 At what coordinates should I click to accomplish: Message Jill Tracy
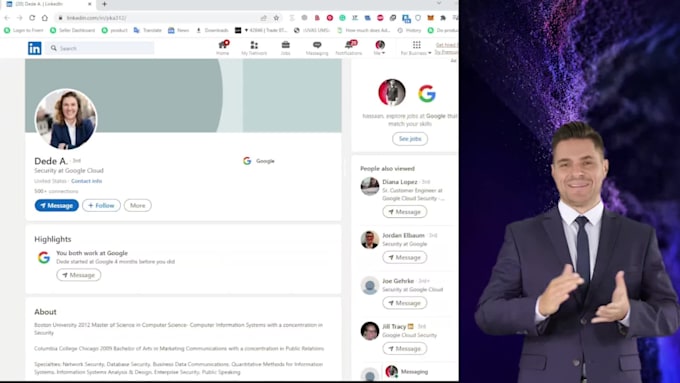[405, 348]
